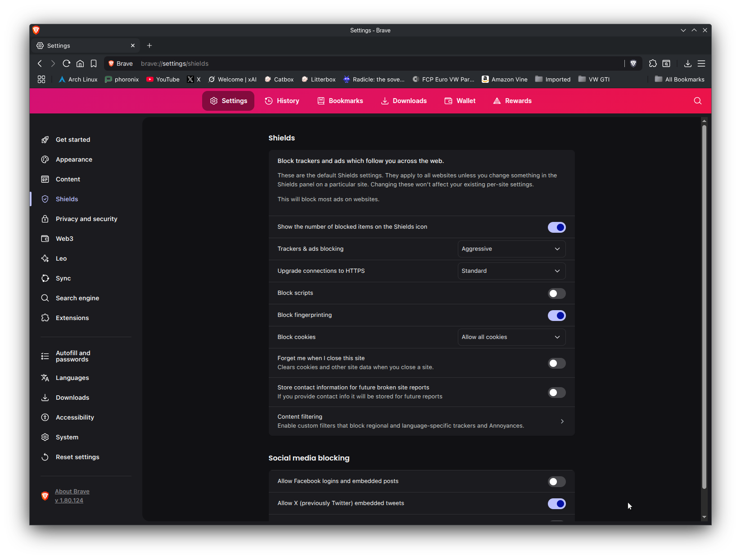Open the phoronix bookmark
This screenshot has height=560, width=741.
(x=122, y=79)
